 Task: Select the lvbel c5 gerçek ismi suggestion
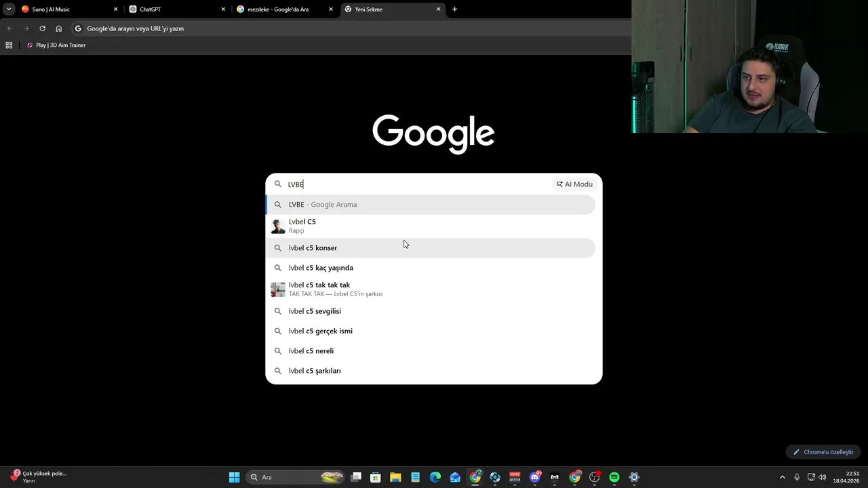tap(431, 331)
